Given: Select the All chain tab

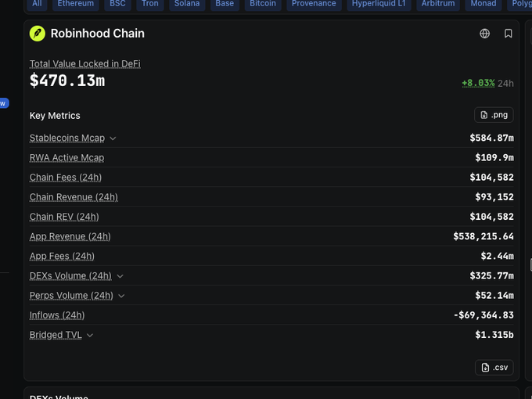Looking at the screenshot, I should pyautogui.click(x=37, y=4).
